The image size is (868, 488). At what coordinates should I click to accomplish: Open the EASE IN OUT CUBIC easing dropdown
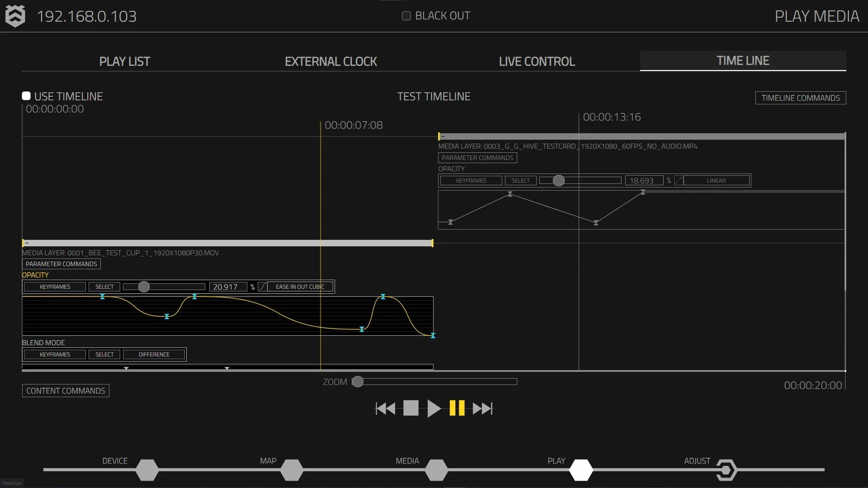[x=300, y=286]
